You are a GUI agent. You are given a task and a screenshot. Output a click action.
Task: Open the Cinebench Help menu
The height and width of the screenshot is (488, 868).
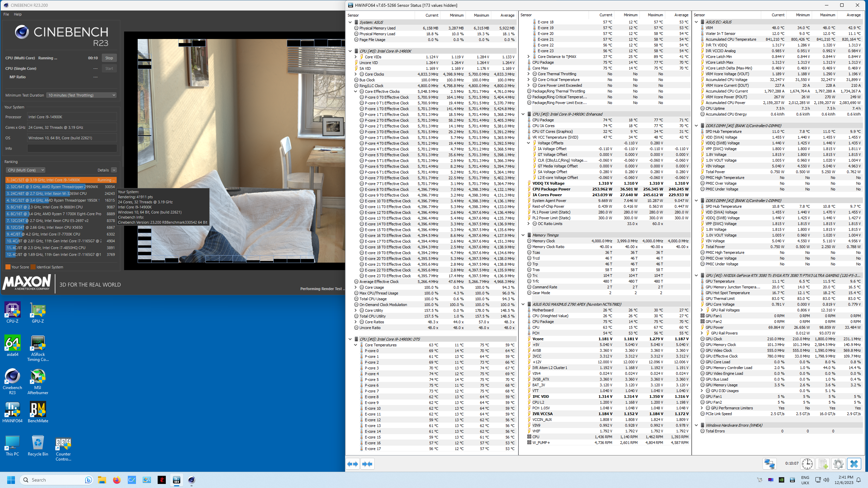pos(18,14)
